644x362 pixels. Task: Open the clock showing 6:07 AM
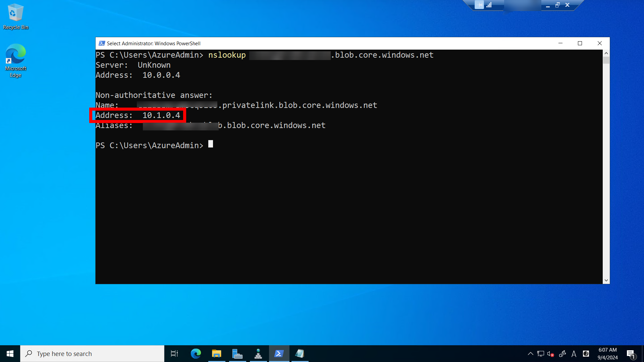pos(607,354)
